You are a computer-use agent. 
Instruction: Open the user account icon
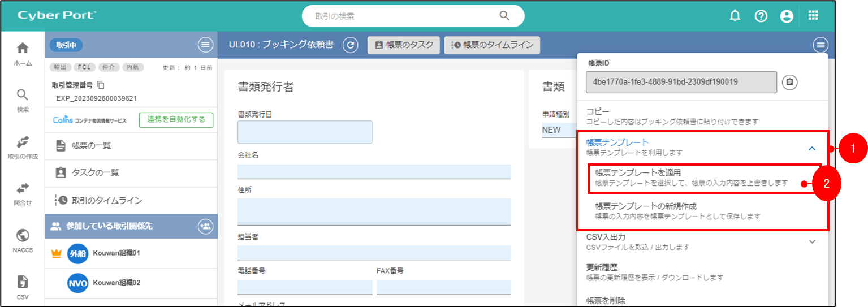(786, 16)
